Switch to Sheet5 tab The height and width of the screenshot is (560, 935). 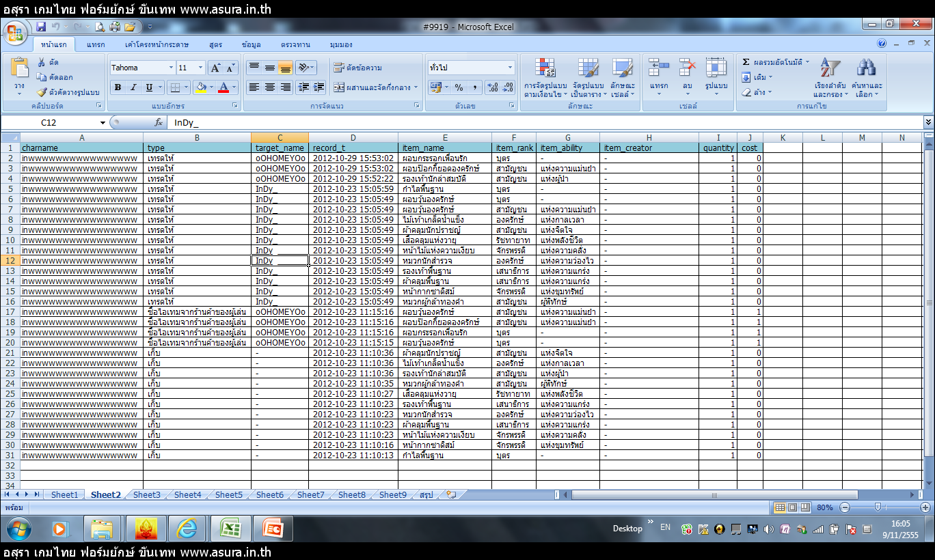coord(228,495)
